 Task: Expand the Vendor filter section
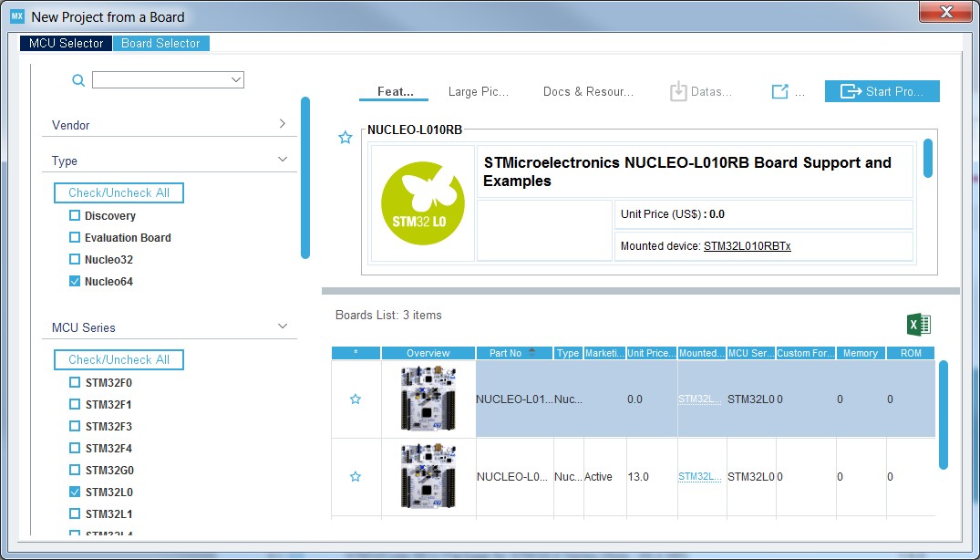coord(283,124)
